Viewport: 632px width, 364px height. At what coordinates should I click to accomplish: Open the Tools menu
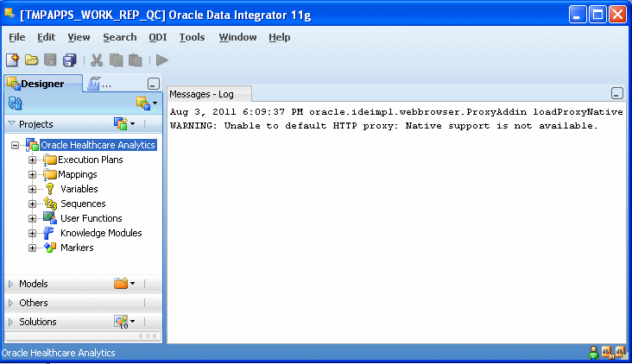[192, 37]
